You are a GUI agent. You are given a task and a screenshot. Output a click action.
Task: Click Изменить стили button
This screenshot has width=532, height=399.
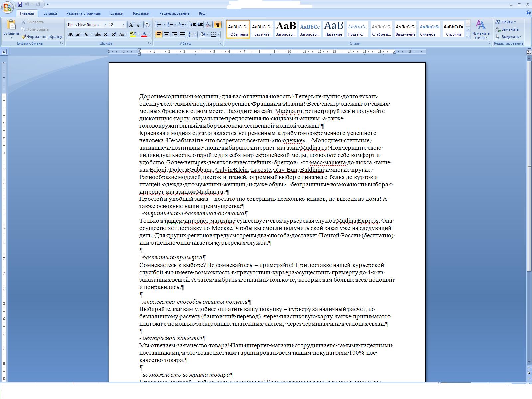[481, 30]
